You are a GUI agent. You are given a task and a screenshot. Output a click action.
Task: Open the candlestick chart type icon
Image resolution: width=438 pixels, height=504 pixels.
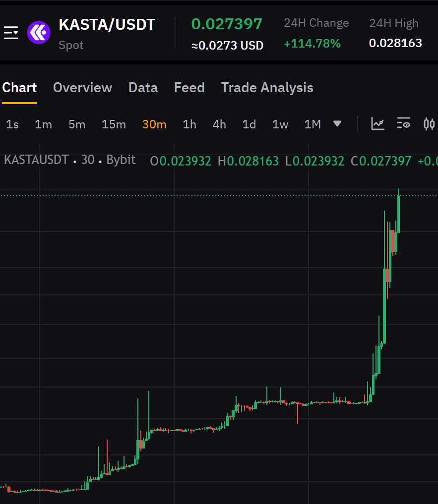pos(429,124)
